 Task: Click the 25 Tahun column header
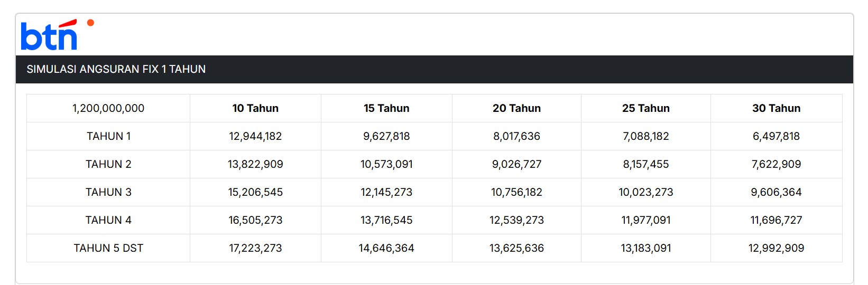(646, 108)
